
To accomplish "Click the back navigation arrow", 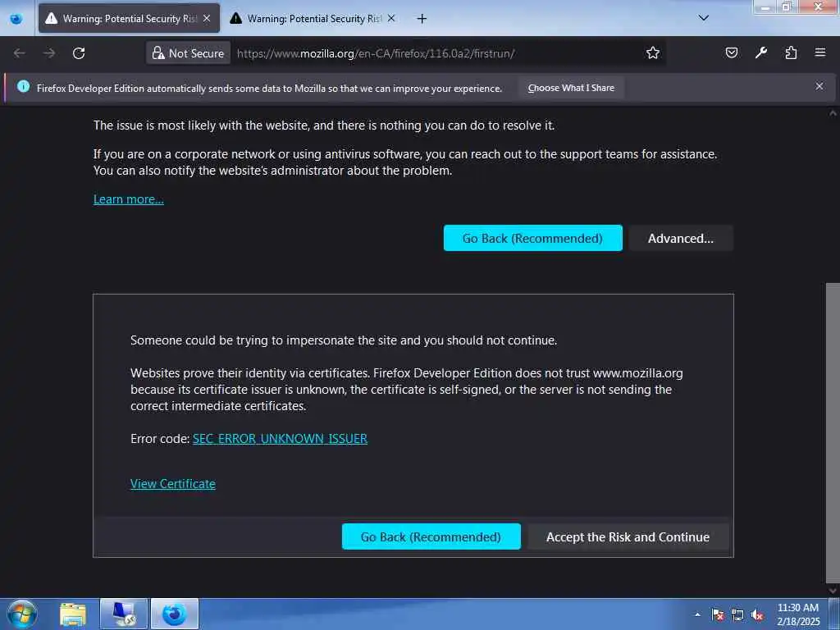I will [x=20, y=53].
